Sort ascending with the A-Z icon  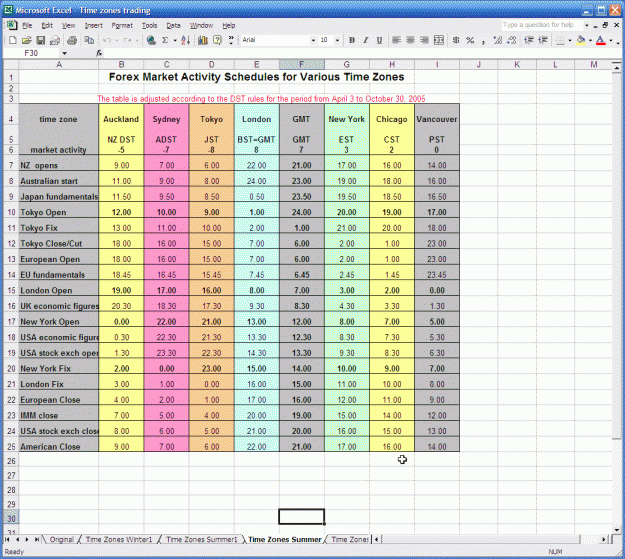pos(185,40)
